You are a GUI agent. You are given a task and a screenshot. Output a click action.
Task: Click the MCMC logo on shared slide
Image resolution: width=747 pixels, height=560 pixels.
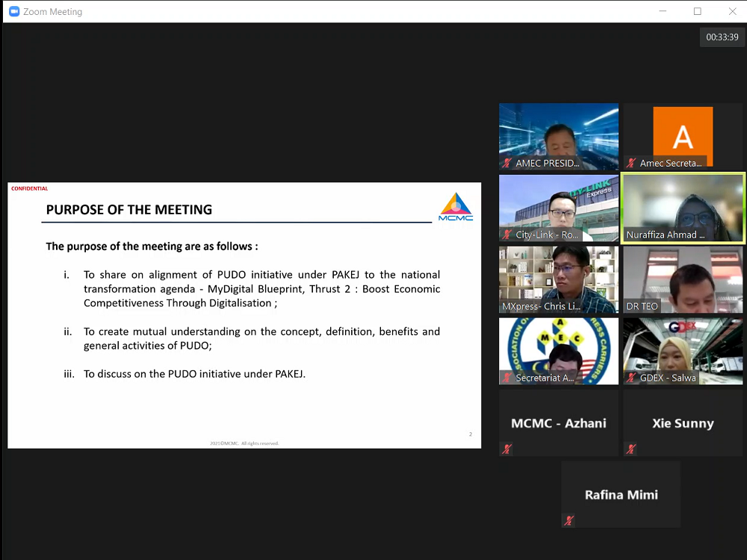(456, 208)
